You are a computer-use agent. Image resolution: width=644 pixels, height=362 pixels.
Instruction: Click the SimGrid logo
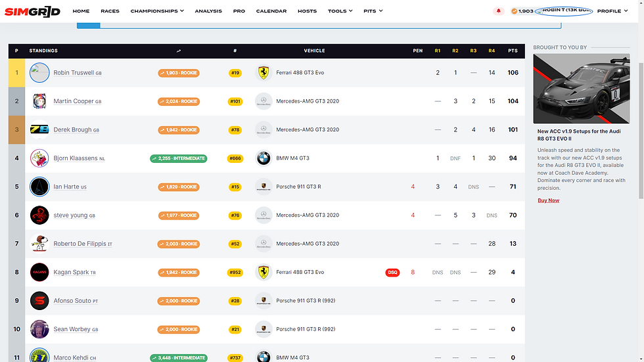click(32, 11)
